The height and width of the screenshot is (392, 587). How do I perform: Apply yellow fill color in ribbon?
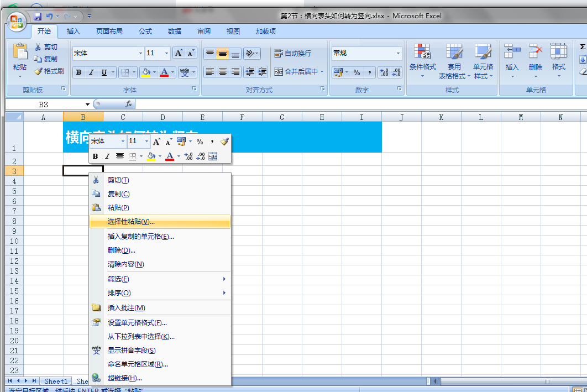(146, 72)
